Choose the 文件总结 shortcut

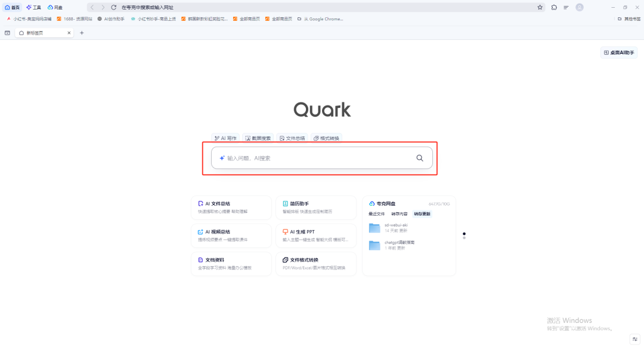(x=292, y=138)
